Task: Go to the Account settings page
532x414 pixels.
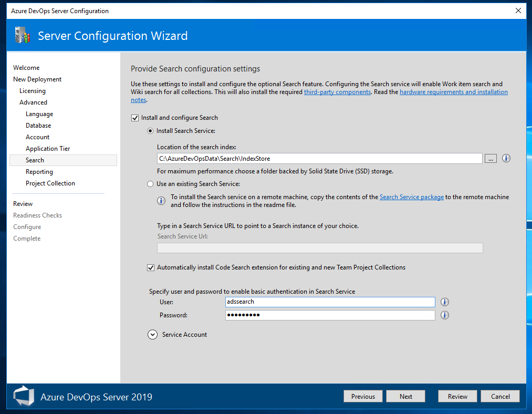Action: click(38, 137)
